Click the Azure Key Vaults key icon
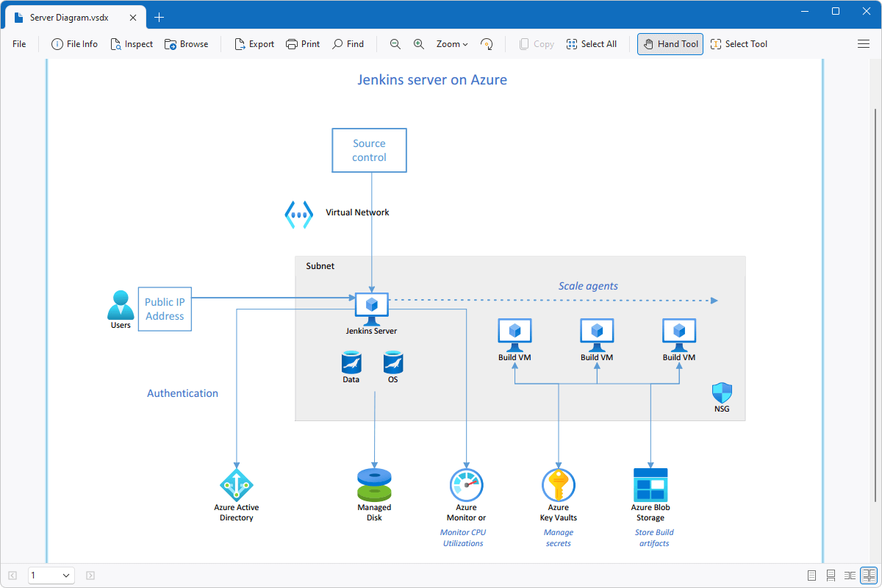This screenshot has height=588, width=882. click(559, 485)
